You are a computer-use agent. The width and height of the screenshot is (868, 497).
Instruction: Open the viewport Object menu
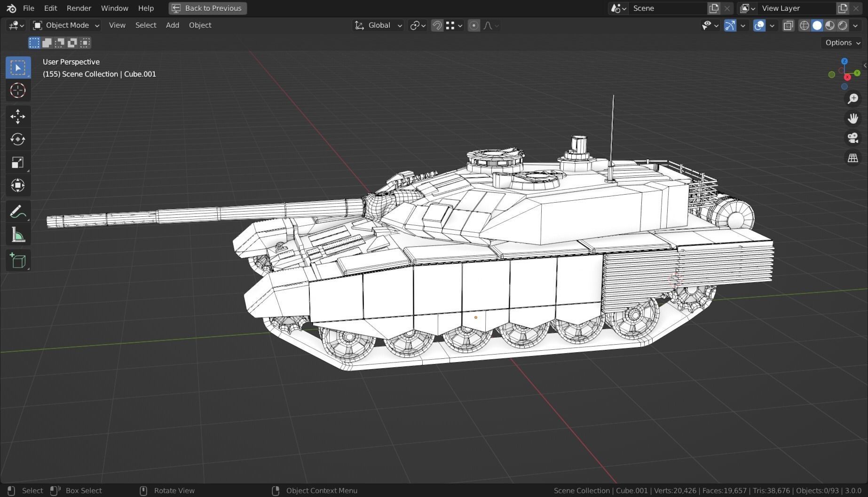click(x=200, y=25)
